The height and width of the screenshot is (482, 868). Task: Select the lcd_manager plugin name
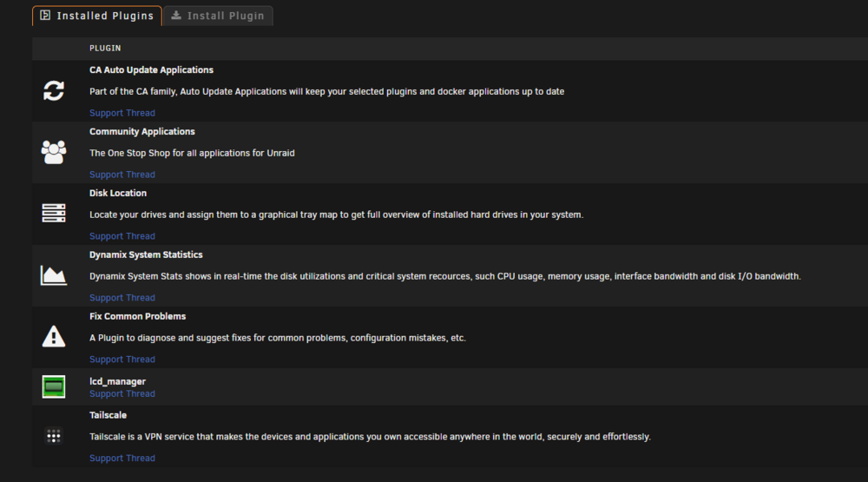click(x=117, y=381)
